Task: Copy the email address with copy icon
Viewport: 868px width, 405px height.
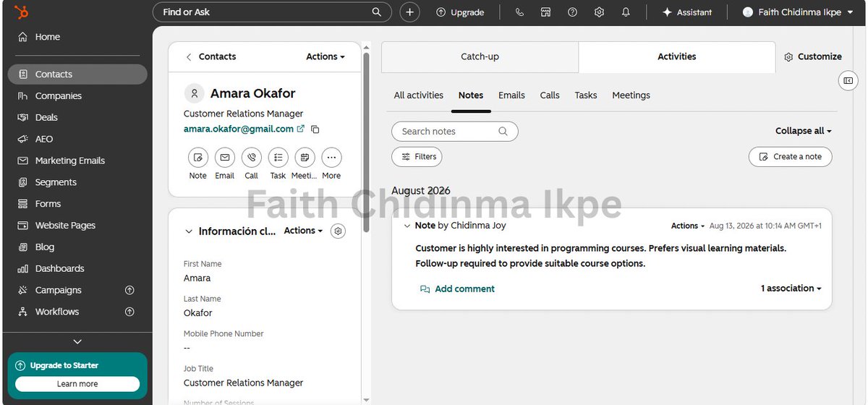Action: tap(315, 129)
